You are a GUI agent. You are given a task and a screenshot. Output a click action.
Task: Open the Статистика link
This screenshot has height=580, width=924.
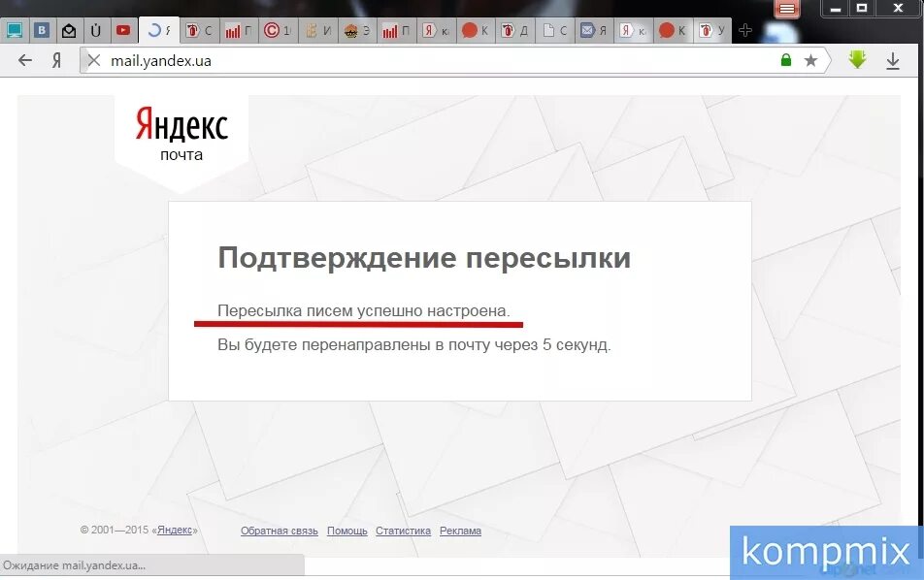403,531
